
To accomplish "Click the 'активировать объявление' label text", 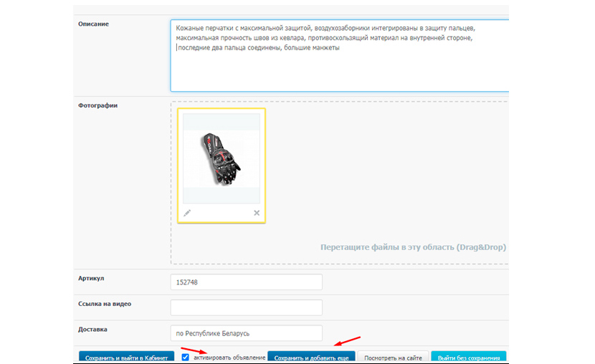I will [x=229, y=358].
